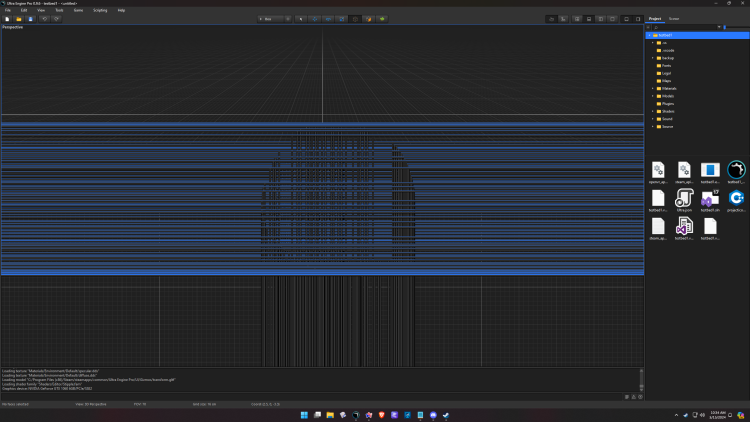
Task: Click the project search input field
Action: (x=685, y=27)
